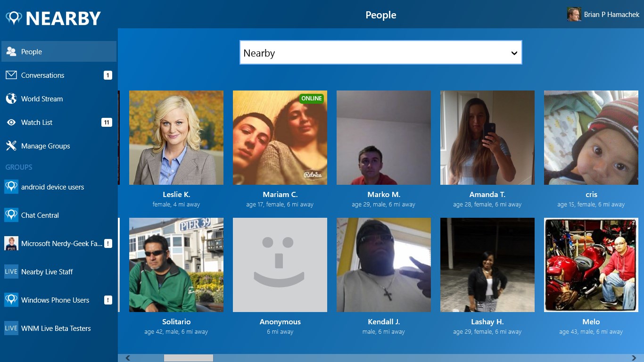Click the Watch List eye icon

pyautogui.click(x=11, y=123)
